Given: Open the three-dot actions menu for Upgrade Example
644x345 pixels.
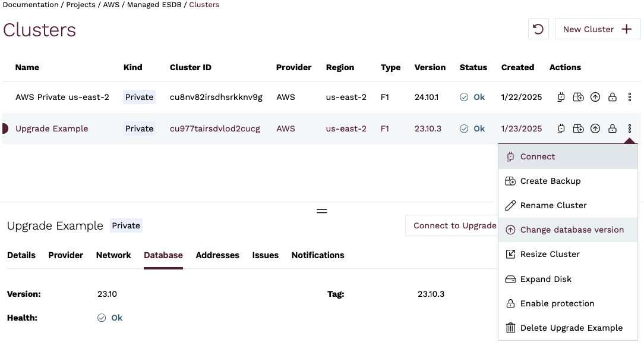Looking at the screenshot, I should [x=630, y=128].
